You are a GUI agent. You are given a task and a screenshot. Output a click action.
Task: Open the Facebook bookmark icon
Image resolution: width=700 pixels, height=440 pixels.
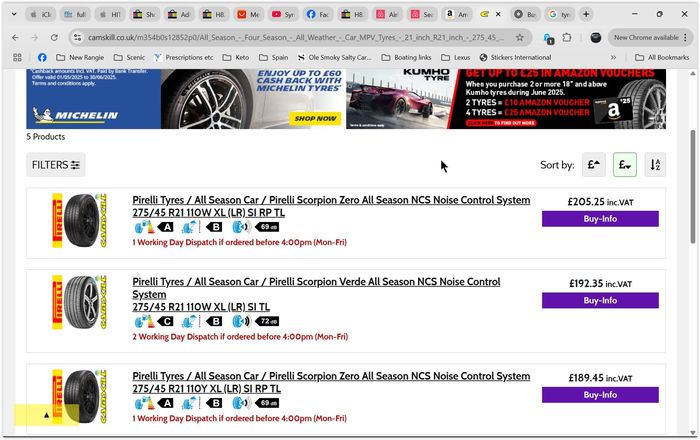42,57
